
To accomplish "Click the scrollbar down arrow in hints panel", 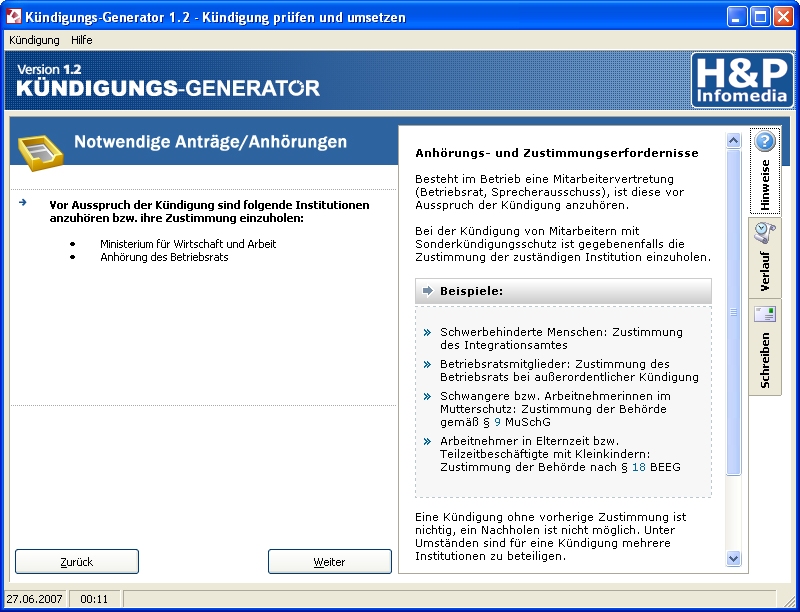I will pyautogui.click(x=734, y=558).
